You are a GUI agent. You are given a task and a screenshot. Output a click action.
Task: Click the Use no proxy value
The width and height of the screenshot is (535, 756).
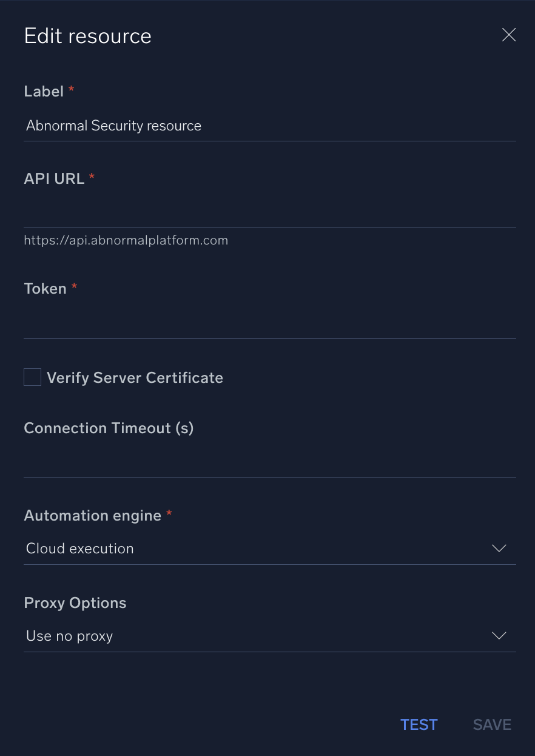click(x=69, y=635)
